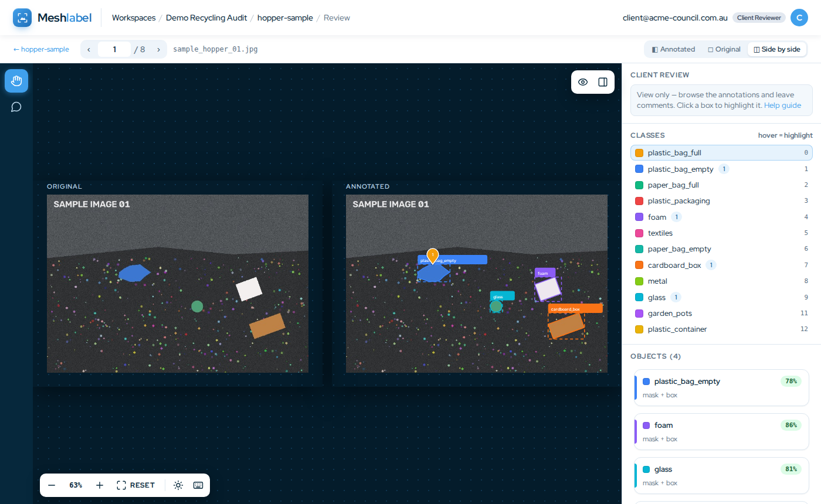Image resolution: width=821 pixels, height=504 pixels.
Task: Toggle annotation visibility eye icon
Action: [583, 82]
